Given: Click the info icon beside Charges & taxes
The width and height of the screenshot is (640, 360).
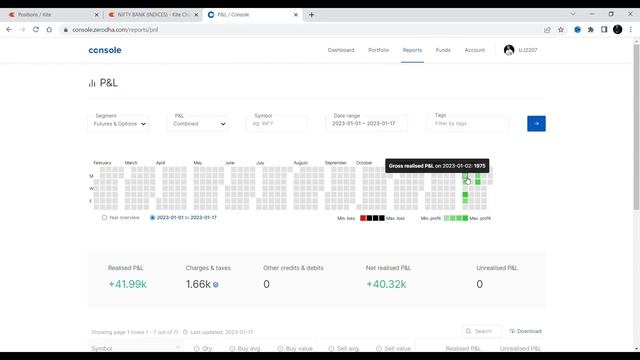Looking at the screenshot, I should 216,285.
